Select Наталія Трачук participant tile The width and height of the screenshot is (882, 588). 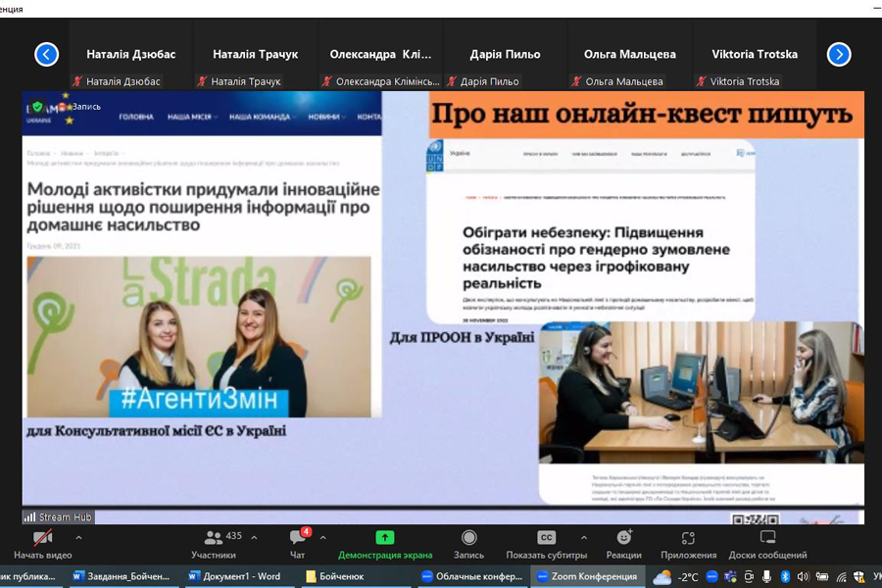256,55
